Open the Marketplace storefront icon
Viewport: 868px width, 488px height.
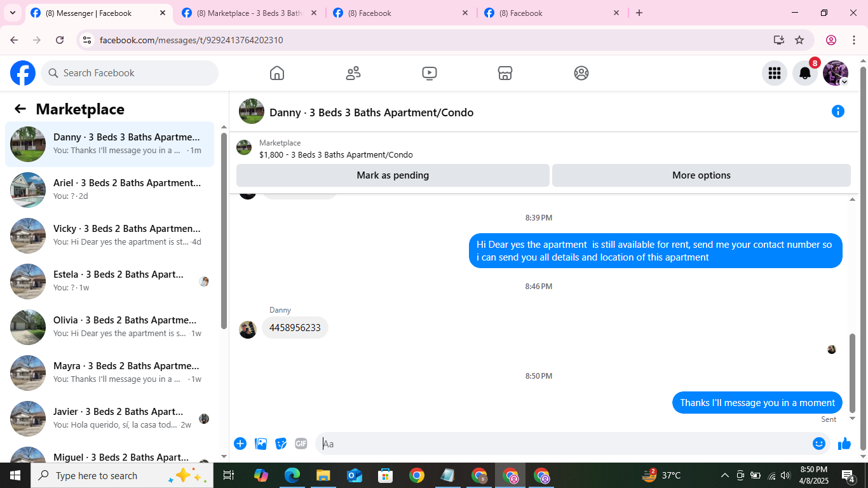(505, 73)
